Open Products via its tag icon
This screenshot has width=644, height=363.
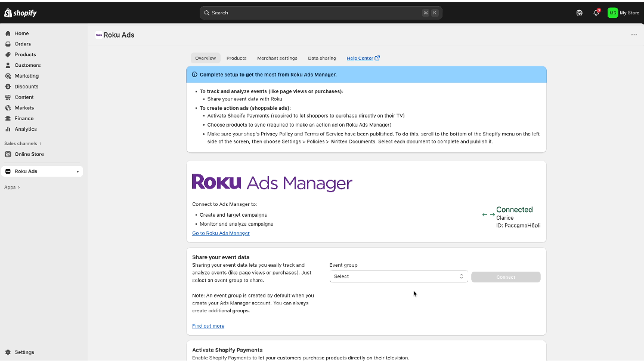pos(8,55)
